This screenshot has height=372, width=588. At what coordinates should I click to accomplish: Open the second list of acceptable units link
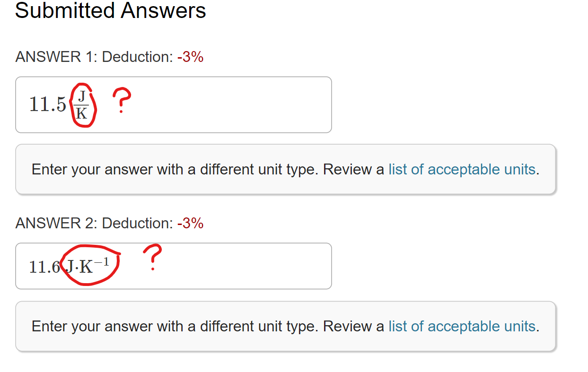coord(463,326)
